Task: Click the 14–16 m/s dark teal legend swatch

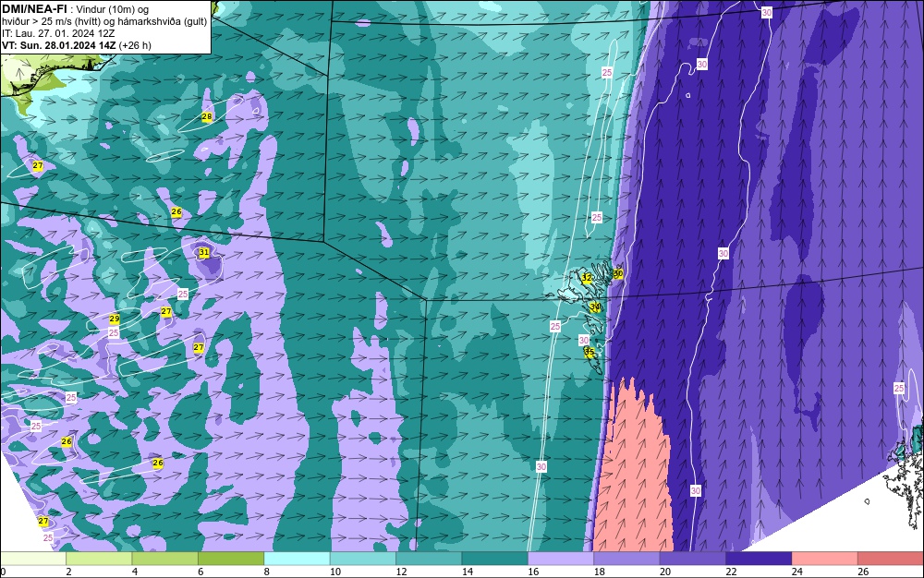Action: (495, 559)
